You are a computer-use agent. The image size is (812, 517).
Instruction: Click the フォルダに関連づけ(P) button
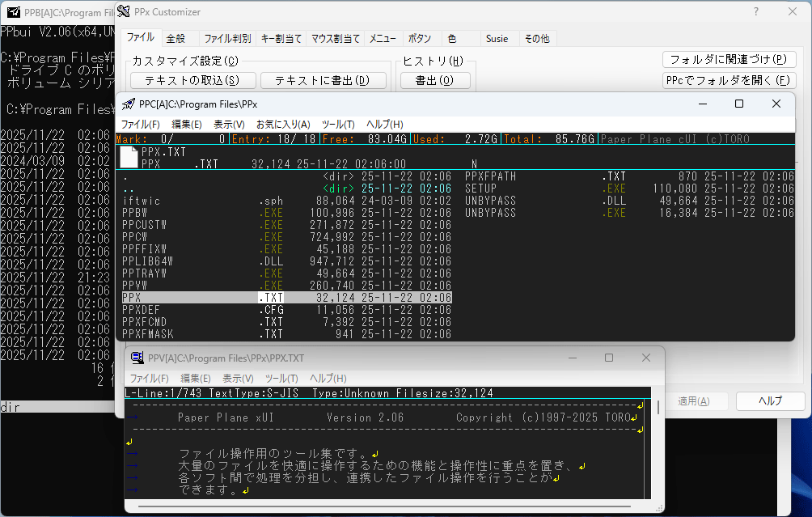tap(730, 59)
